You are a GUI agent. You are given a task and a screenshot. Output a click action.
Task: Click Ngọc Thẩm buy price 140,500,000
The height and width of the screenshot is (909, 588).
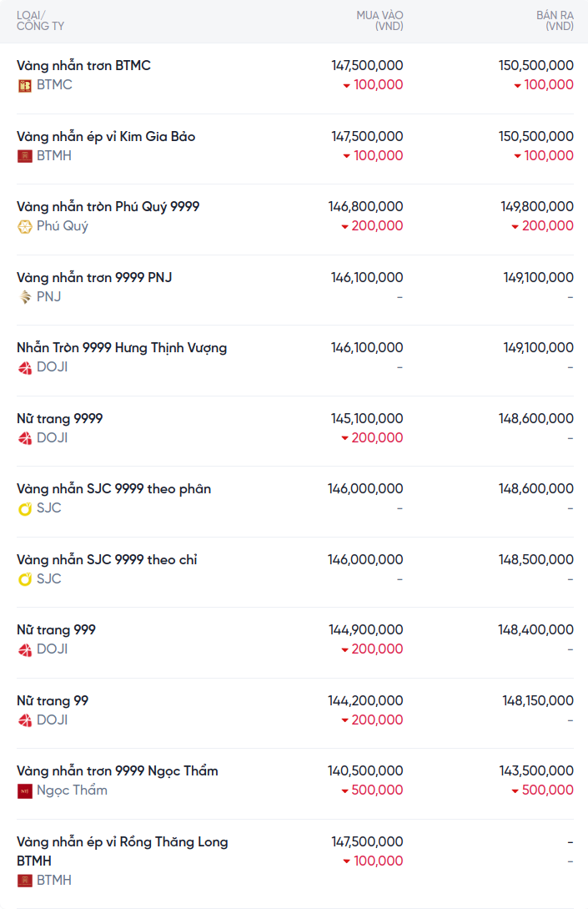click(x=366, y=770)
